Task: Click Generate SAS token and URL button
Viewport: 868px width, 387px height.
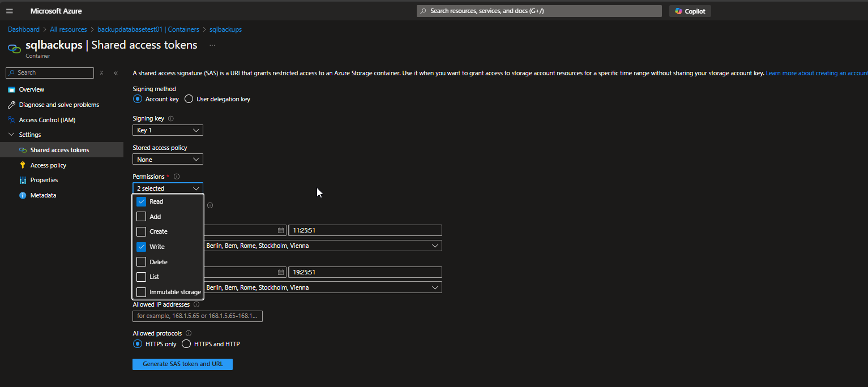Action: point(182,364)
